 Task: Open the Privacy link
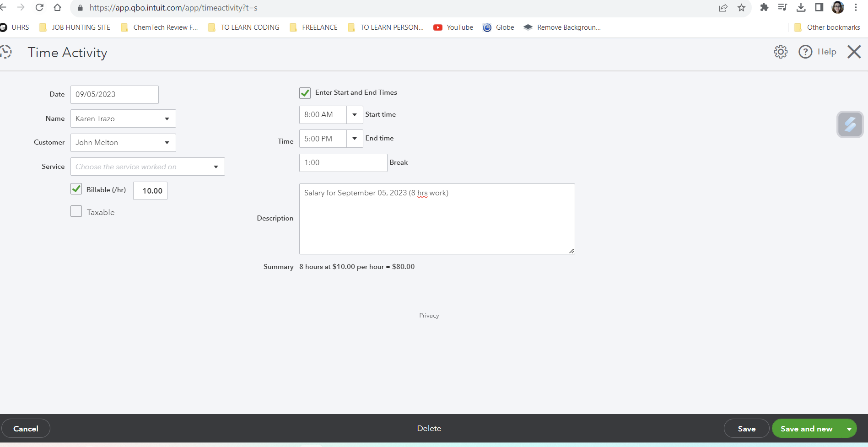tap(429, 316)
